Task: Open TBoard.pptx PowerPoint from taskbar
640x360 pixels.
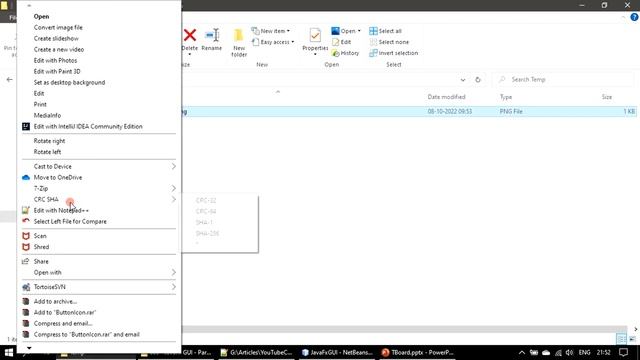Action: 417,352
